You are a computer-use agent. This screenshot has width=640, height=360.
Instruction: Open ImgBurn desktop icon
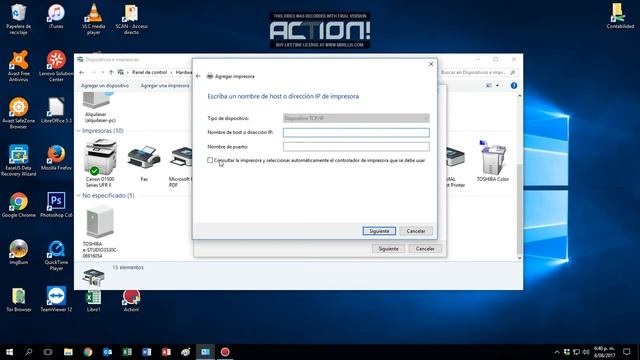tap(18, 252)
